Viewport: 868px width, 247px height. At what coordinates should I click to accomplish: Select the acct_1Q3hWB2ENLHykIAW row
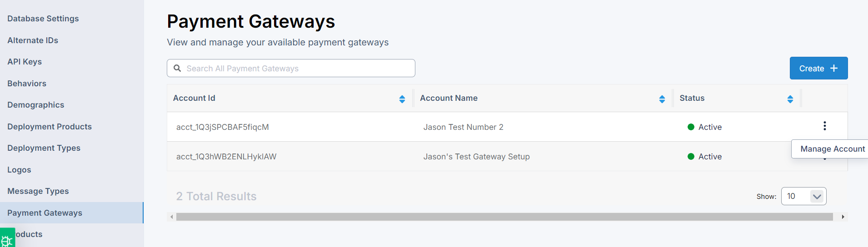(226, 157)
